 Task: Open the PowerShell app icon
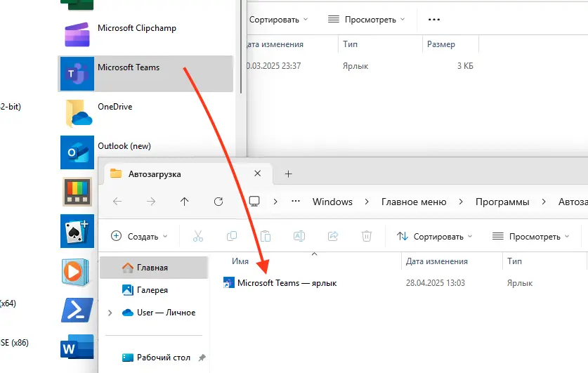pos(77,310)
